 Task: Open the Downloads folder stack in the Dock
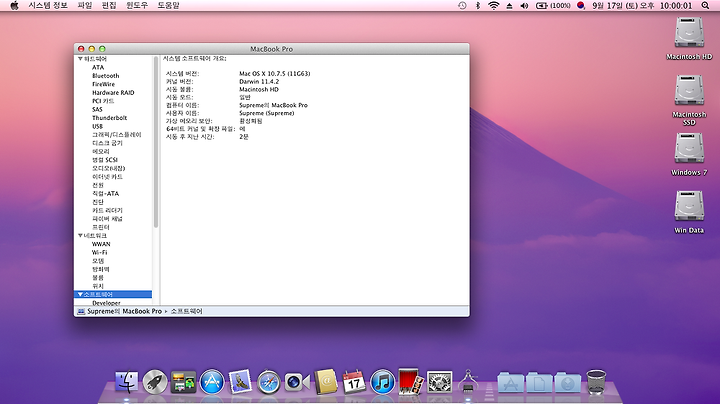568,382
